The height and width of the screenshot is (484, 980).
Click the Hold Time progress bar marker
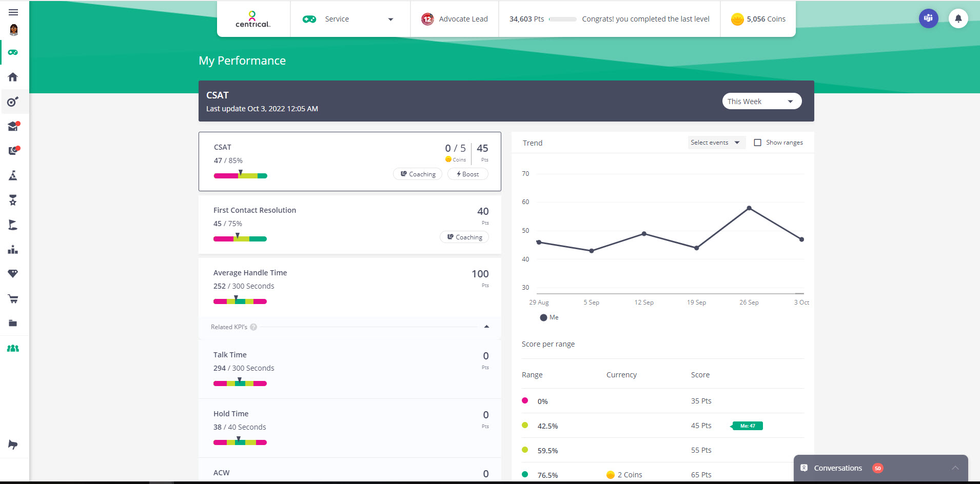coord(239,439)
